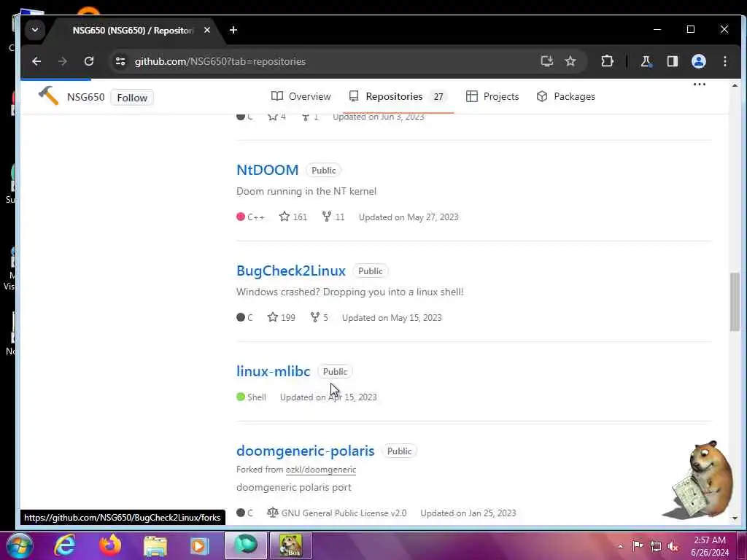The image size is (747, 560).
Task: Click the page vertical scrollbar thumb
Action: [x=735, y=302]
